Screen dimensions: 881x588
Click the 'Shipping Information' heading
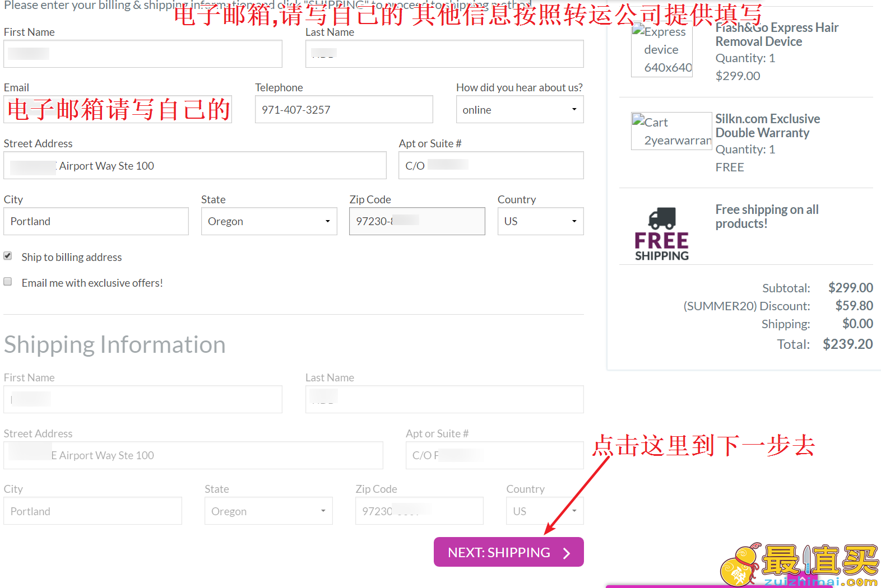pos(115,345)
